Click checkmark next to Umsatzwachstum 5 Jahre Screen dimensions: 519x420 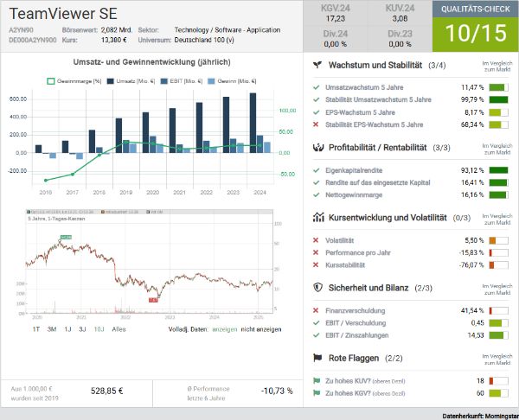point(316,87)
